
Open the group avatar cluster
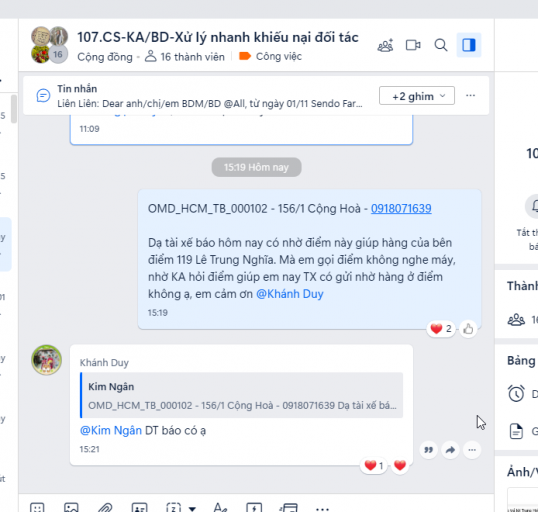click(x=49, y=45)
